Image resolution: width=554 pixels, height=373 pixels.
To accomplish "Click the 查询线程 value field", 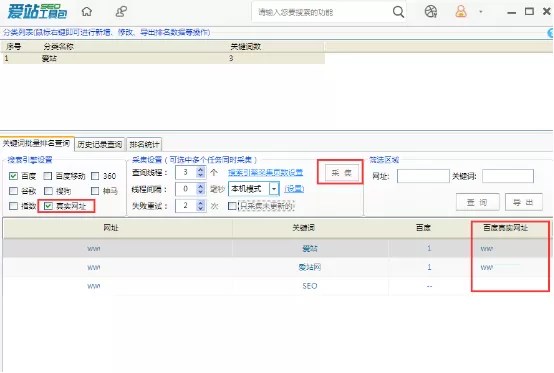I will coord(186,172).
